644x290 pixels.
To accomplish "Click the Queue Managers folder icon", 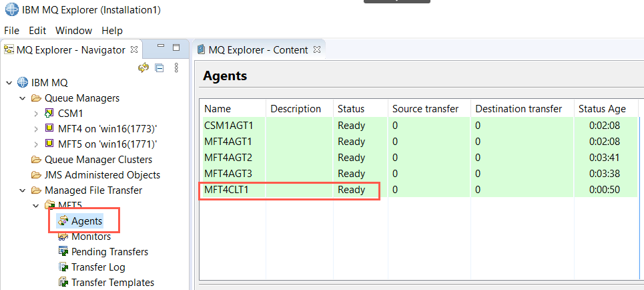I will click(37, 98).
